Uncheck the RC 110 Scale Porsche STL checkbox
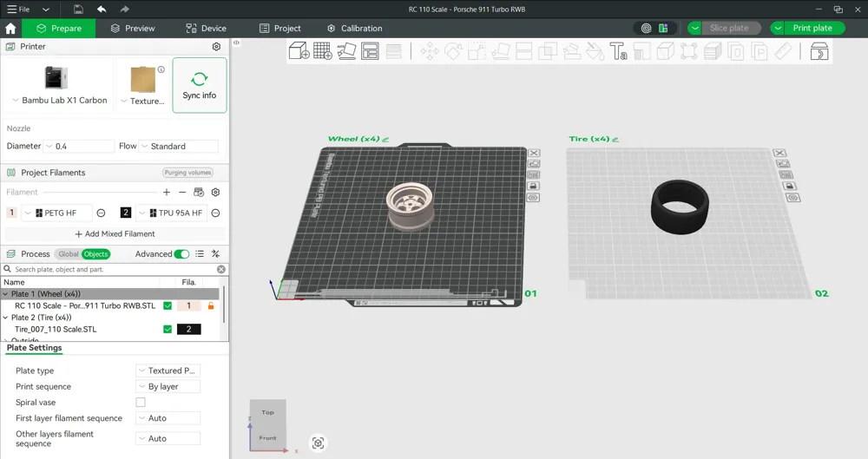868x459 pixels. pos(168,305)
